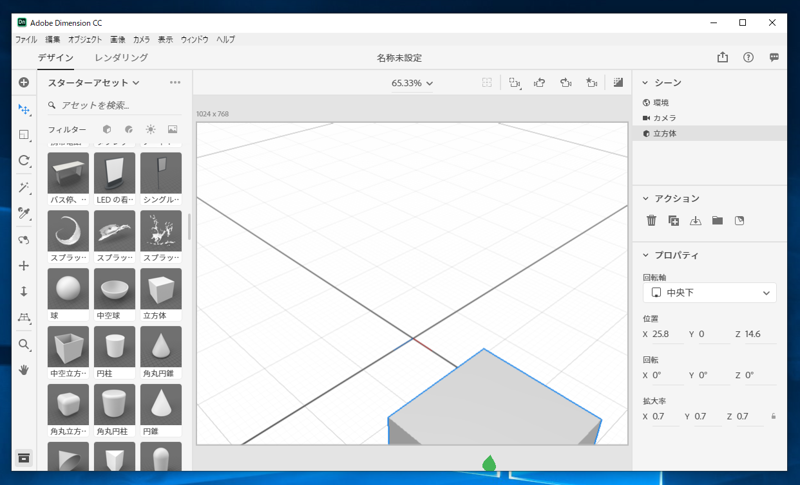Click the add and import content plus icon
800x485 pixels.
[x=24, y=83]
